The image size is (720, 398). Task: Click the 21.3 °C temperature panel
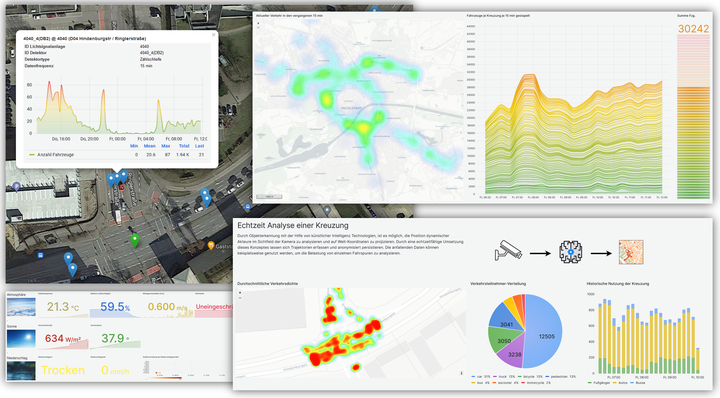tap(63, 306)
